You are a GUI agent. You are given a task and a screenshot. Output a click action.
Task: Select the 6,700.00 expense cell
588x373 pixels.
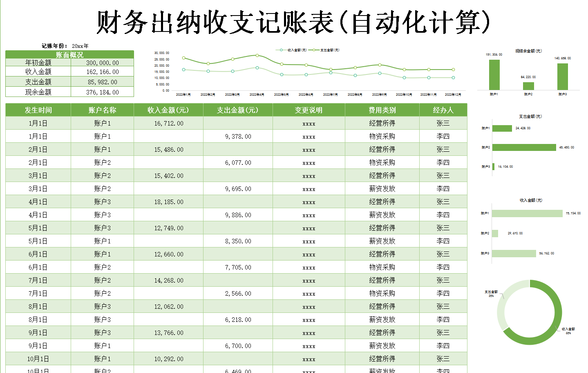pos(238,346)
